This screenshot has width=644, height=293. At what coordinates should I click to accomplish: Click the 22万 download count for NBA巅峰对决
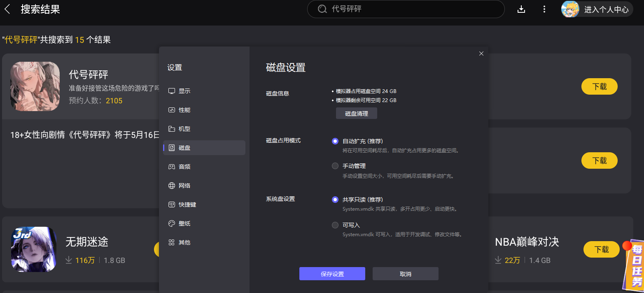(512, 260)
